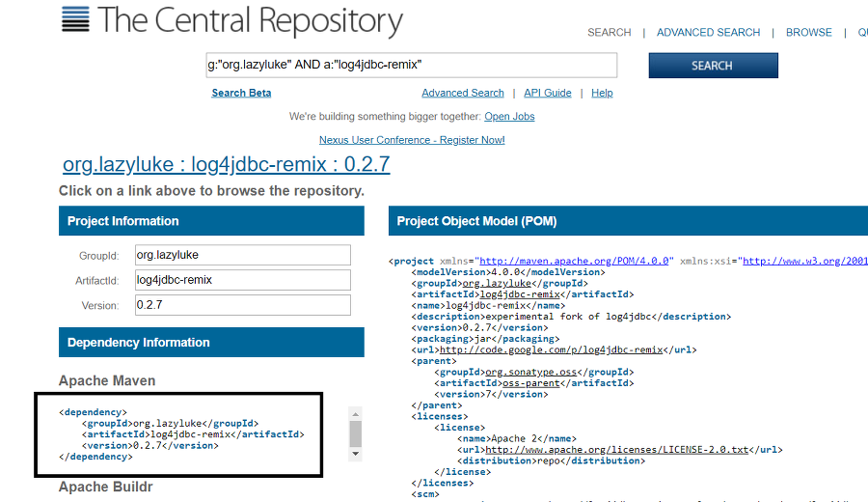Click dependency version 0.2.7 line in Maven snippet

(x=150, y=445)
